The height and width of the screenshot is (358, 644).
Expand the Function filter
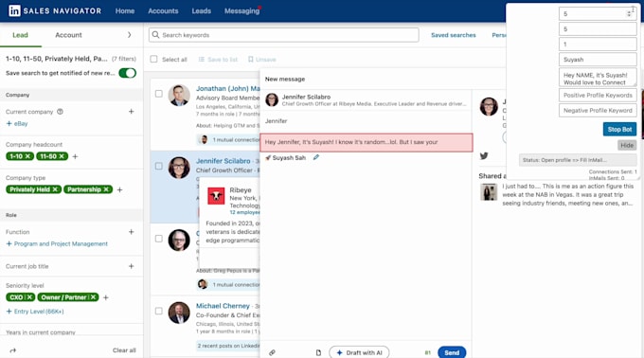[131, 232]
